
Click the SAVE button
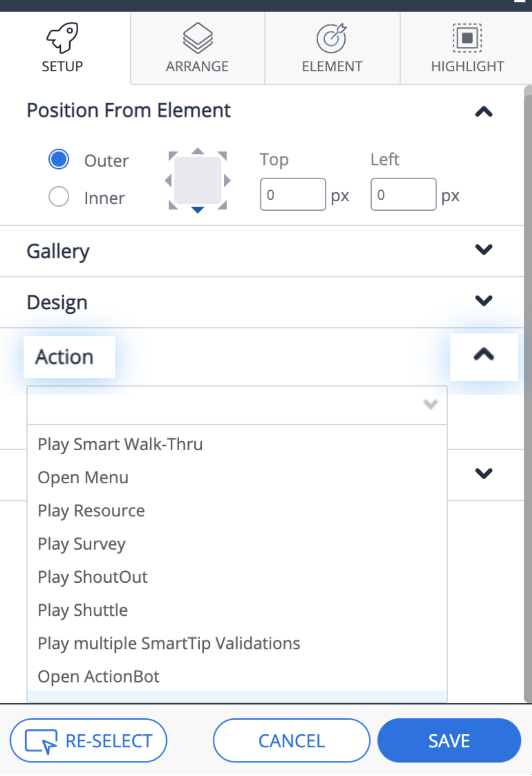pyautogui.click(x=449, y=740)
